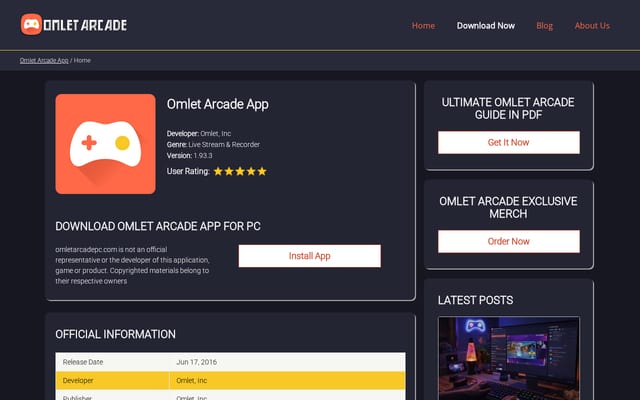Image resolution: width=640 pixels, height=400 pixels.
Task: Click the Omlet Arcade Exclusive Merch heading
Action: click(x=508, y=207)
